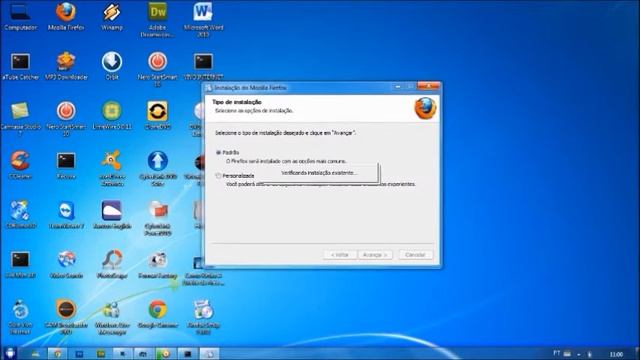Open the CyberLink PowerDVD shortcut

(x=157, y=218)
